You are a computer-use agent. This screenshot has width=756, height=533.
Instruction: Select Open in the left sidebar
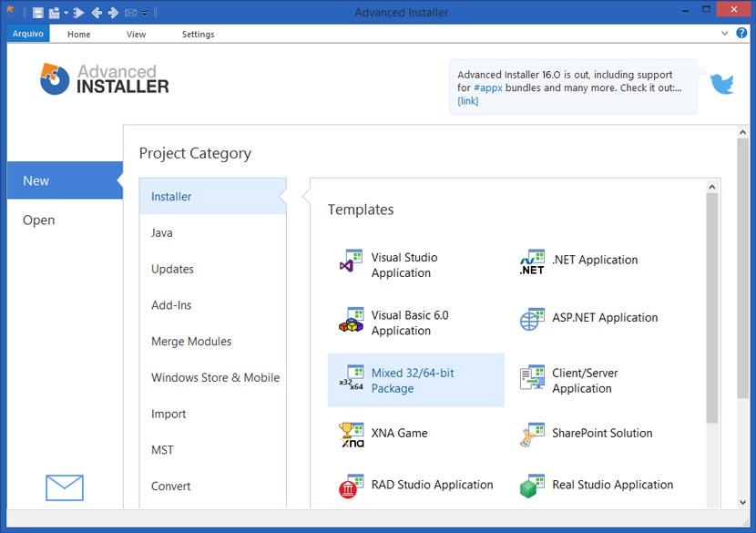pyautogui.click(x=38, y=220)
